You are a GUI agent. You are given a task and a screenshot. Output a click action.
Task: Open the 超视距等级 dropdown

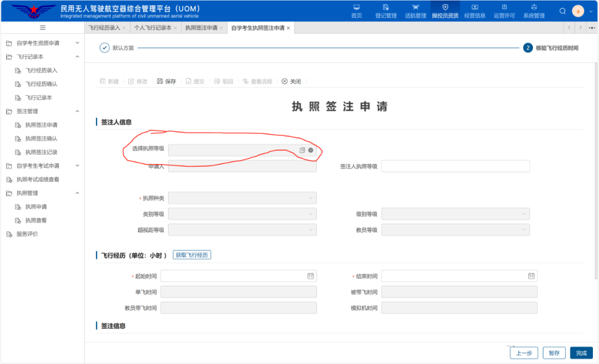pos(242,230)
